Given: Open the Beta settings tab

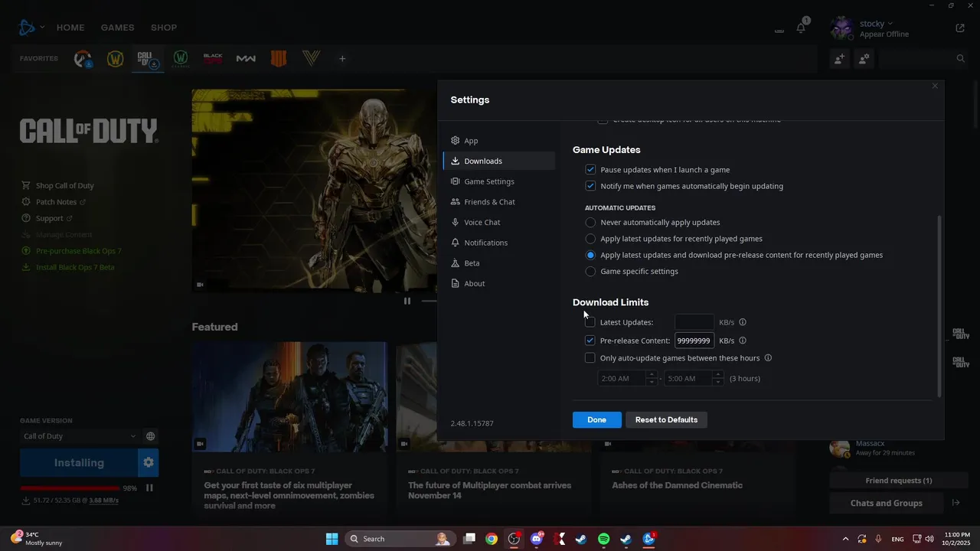Looking at the screenshot, I should (x=499, y=263).
